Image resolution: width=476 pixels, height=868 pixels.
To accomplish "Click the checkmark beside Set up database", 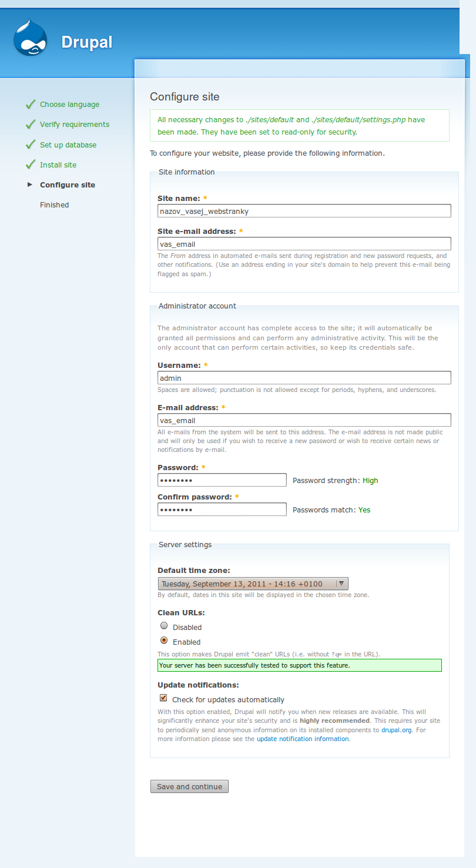I will pyautogui.click(x=31, y=145).
